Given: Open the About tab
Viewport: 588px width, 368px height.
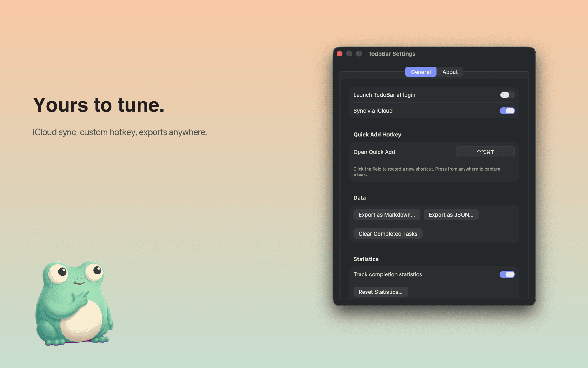Looking at the screenshot, I should (450, 72).
